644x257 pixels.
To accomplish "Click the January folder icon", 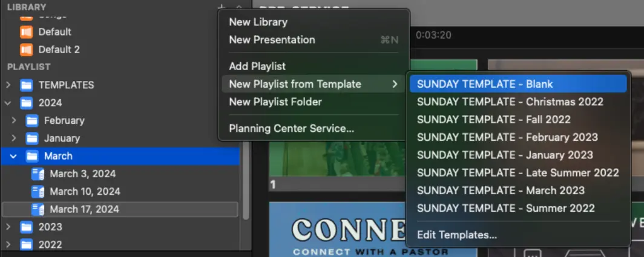I will [32, 138].
